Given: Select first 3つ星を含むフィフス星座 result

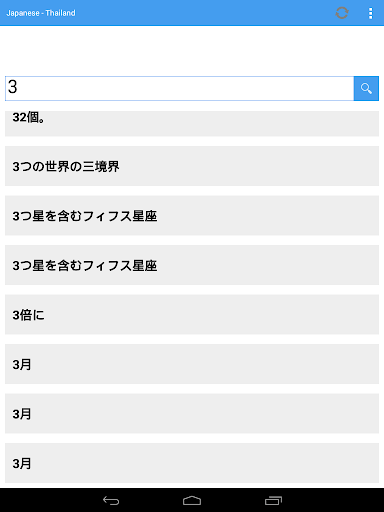Looking at the screenshot, I should tap(192, 216).
